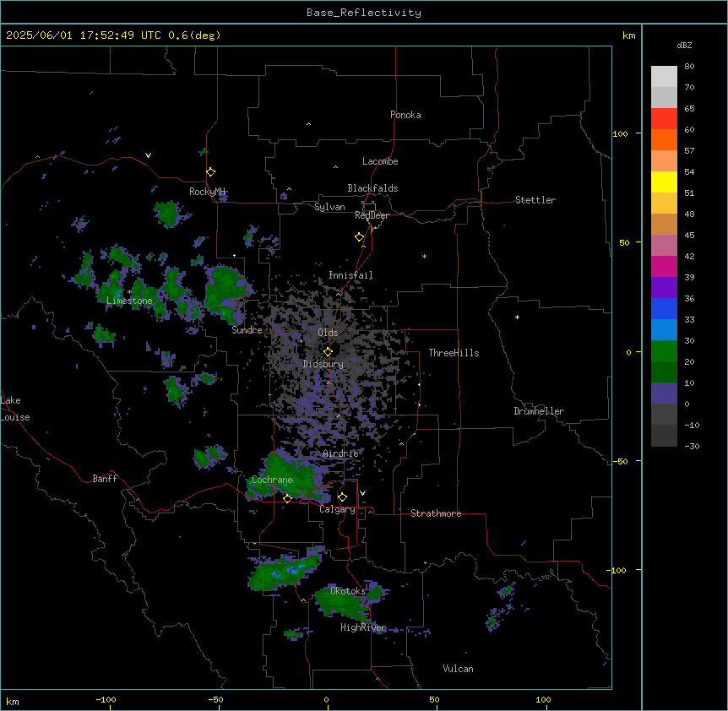This screenshot has width=728, height=711.
Task: Click the Okotoks label
Action: click(348, 591)
